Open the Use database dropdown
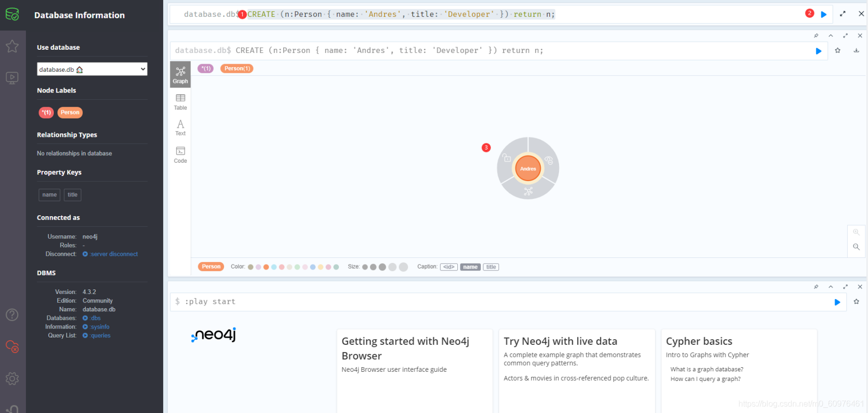 (x=92, y=69)
